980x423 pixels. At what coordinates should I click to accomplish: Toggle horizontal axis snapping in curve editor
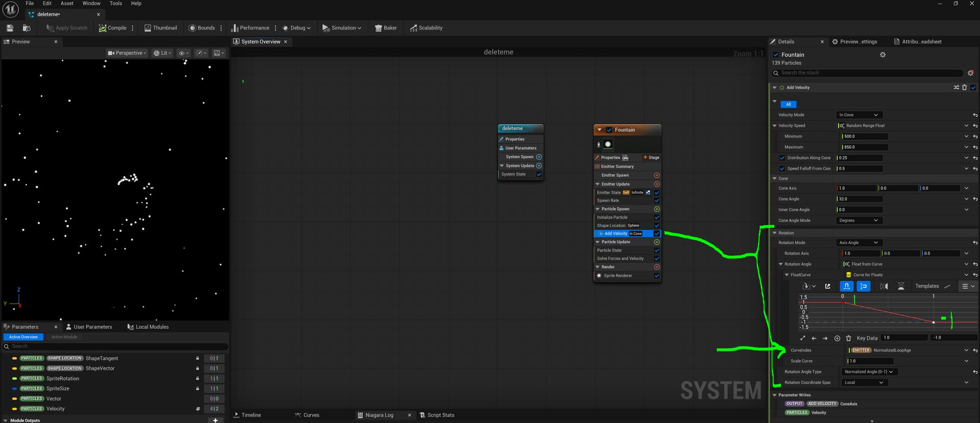(x=846, y=287)
